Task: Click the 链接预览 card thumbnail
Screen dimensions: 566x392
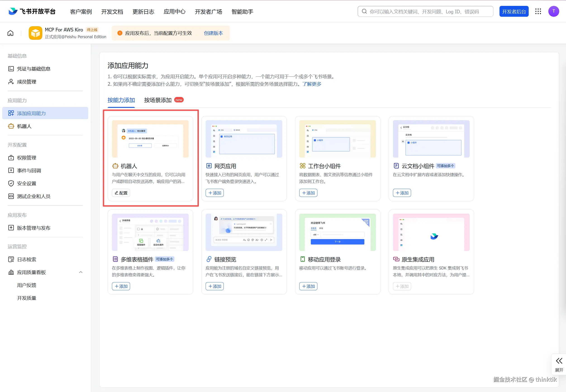Action: 244,232
